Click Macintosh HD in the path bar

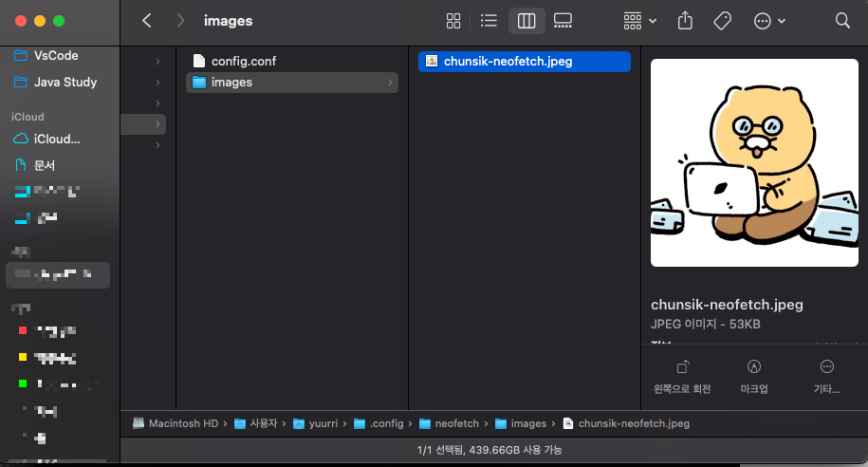click(x=176, y=423)
